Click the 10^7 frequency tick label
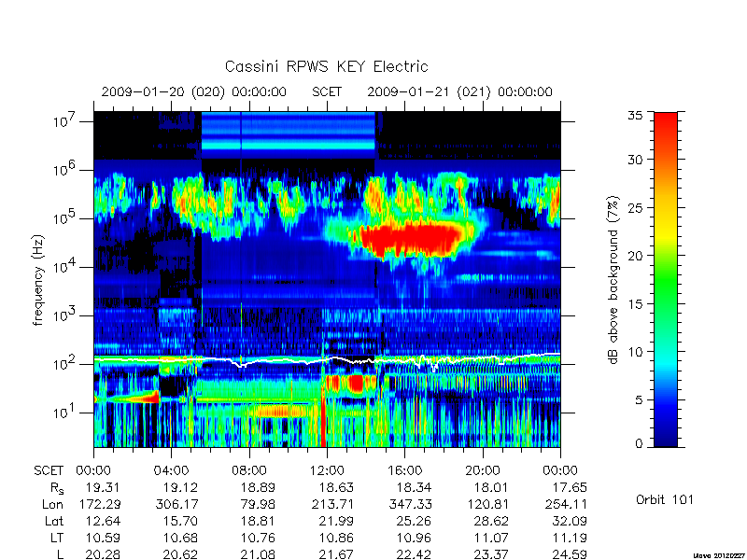The height and width of the screenshot is (560, 747). tap(65, 120)
